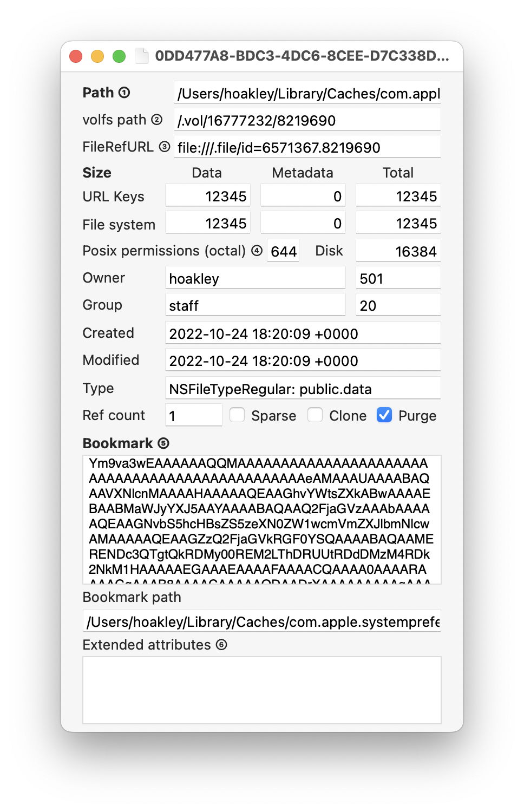Select the Owner name field showing hoakley
This screenshot has width=524, height=812.
255,278
